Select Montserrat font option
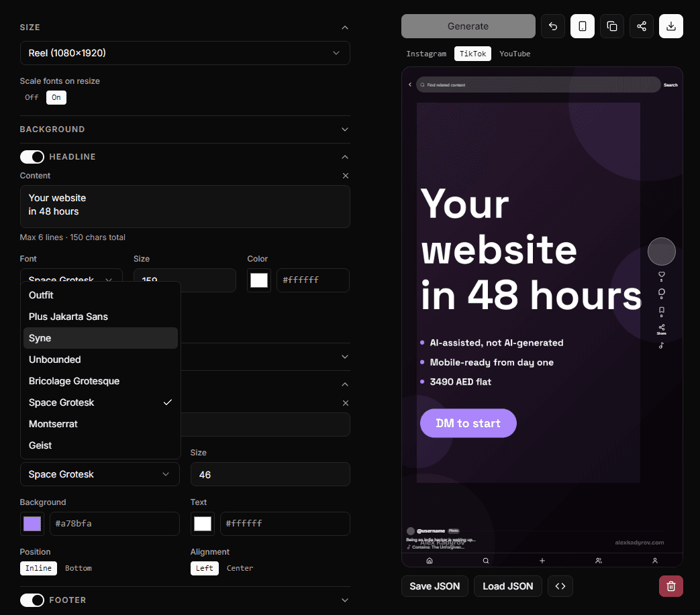 pyautogui.click(x=101, y=424)
